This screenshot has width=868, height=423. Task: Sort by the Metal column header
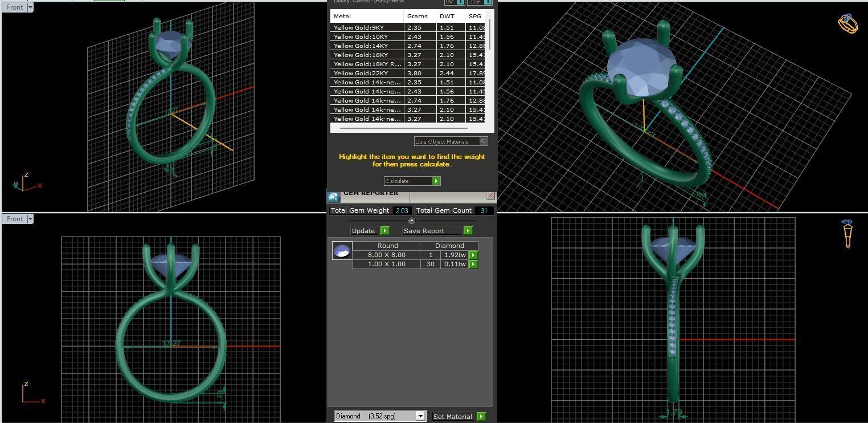[x=367, y=17]
